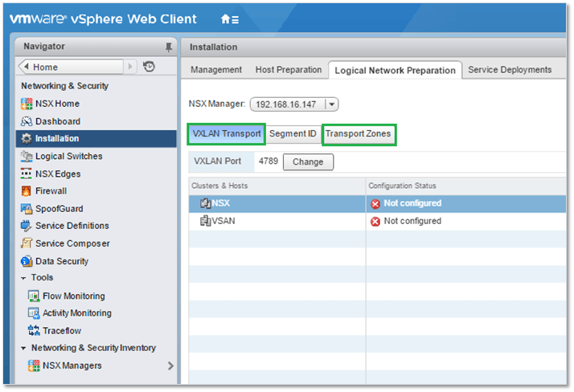Viewport: 574px width, 392px height.
Task: Select the Logical Network Preparation tab
Action: coord(395,70)
